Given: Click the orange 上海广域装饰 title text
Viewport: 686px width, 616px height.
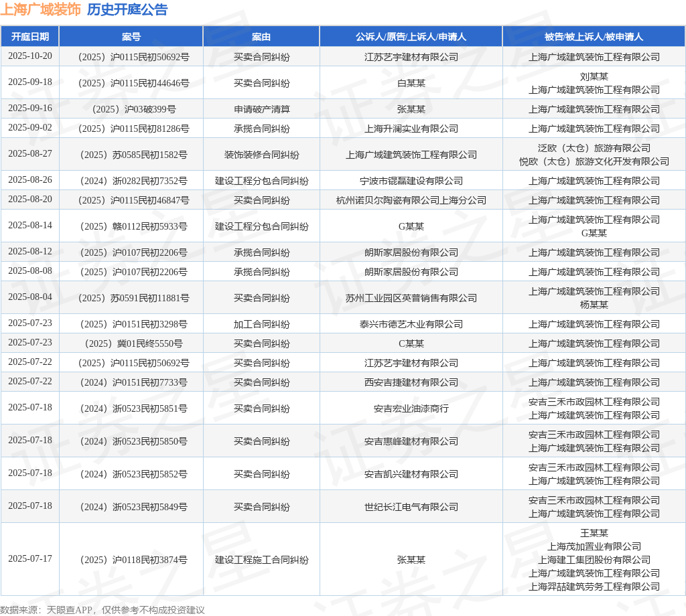Looking at the screenshot, I should (x=40, y=9).
